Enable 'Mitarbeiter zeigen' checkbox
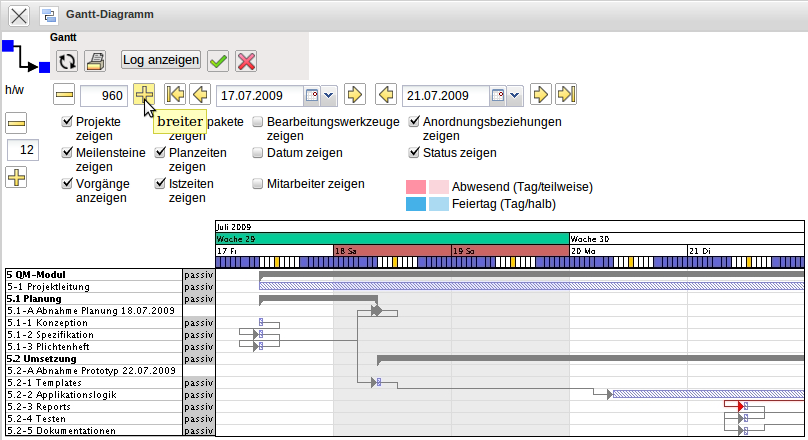808x440 pixels. (258, 184)
